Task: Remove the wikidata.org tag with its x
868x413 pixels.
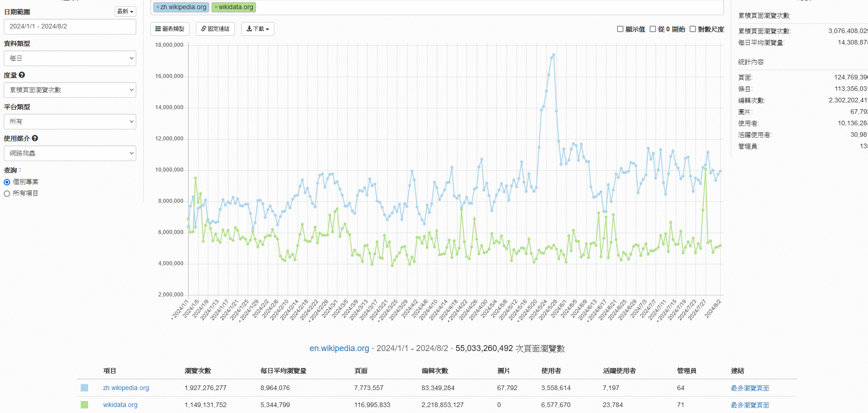Action: [x=216, y=7]
